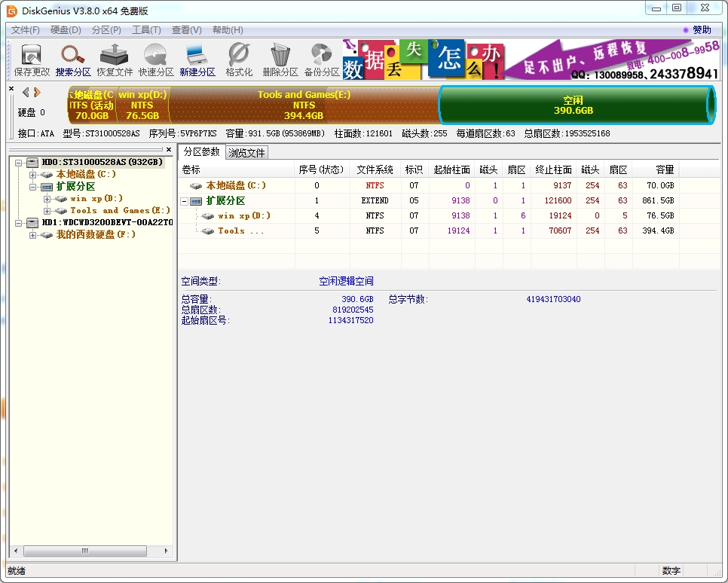Open the 文件(F) menu
This screenshot has height=583, width=728.
tap(26, 29)
